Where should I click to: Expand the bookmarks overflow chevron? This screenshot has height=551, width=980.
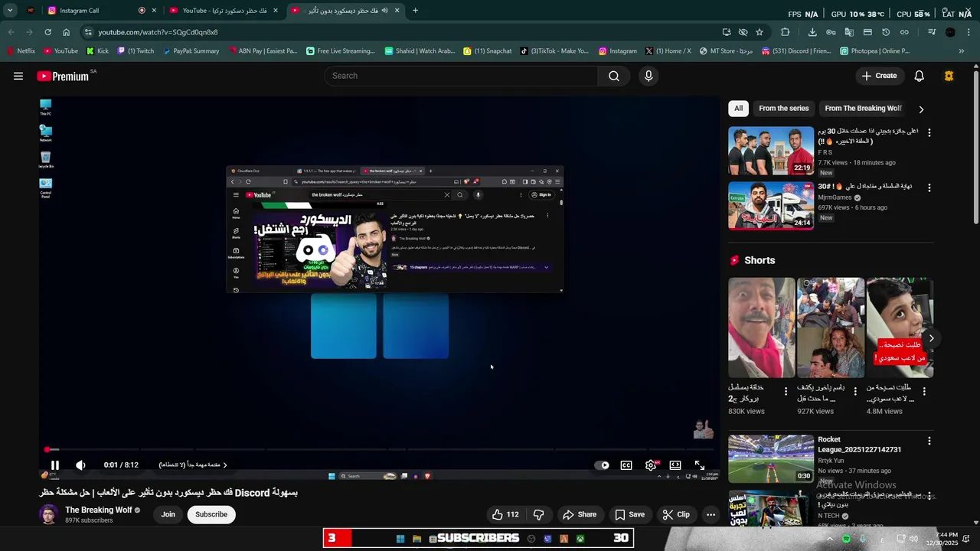pos(962,51)
